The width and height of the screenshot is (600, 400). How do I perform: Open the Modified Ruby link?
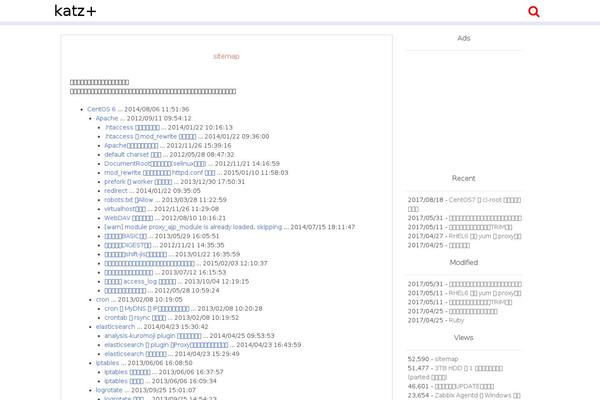click(x=456, y=320)
